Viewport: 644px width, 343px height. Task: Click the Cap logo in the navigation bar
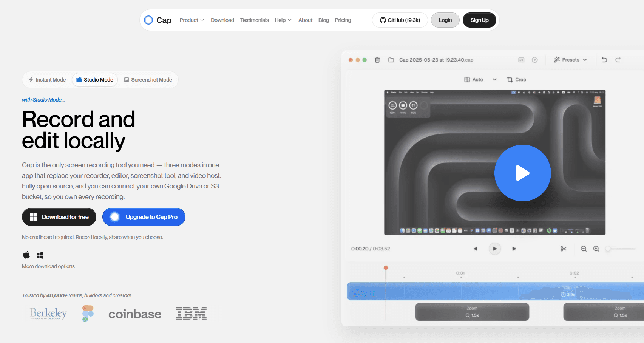click(158, 20)
